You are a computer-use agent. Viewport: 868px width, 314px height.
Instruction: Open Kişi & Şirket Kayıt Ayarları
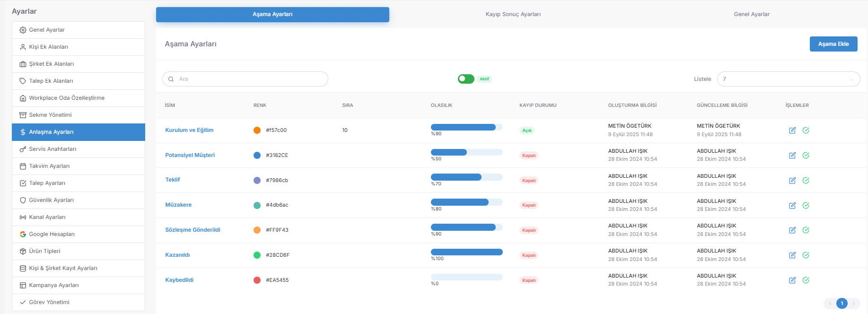click(79, 268)
